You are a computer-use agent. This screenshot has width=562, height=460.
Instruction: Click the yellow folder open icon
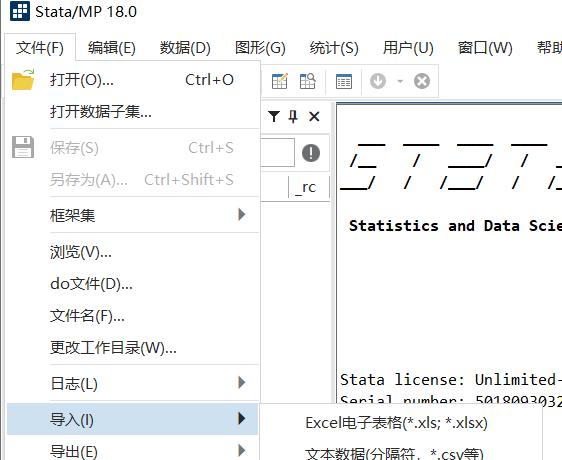[x=23, y=79]
